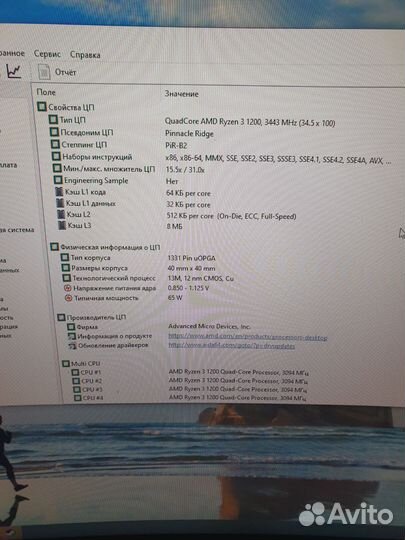Image resolution: width=405 pixels, height=540 pixels.
Task: Click the Multi CPU group icon
Action: [x=66, y=364]
